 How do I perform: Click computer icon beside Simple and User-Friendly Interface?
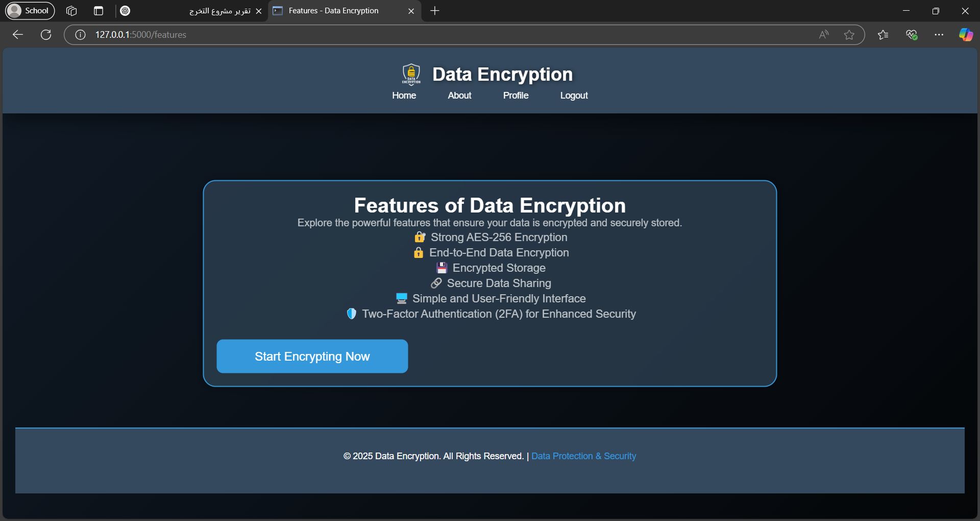[402, 298]
